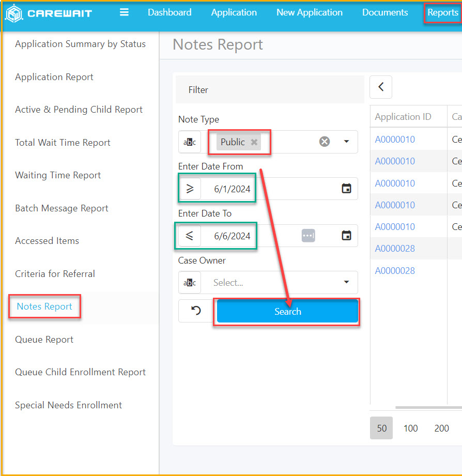Click the horizontal scrollbar under results table
The image size is (462, 476).
428,407
